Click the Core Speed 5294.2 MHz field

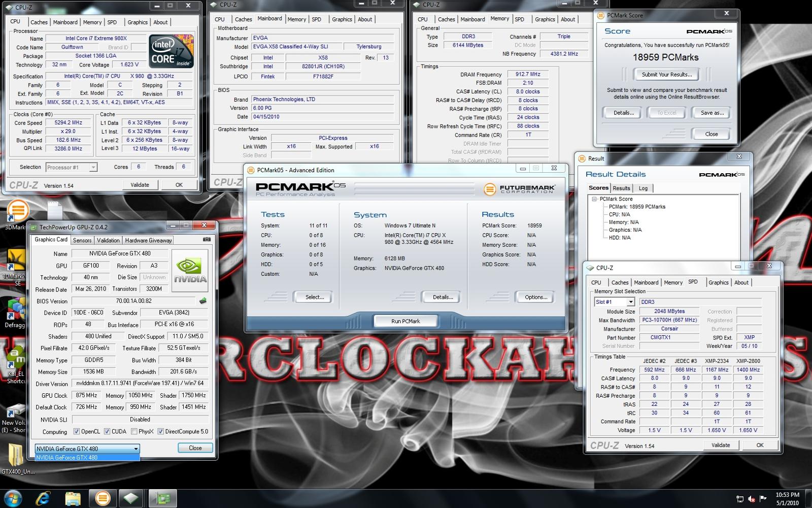click(x=68, y=123)
